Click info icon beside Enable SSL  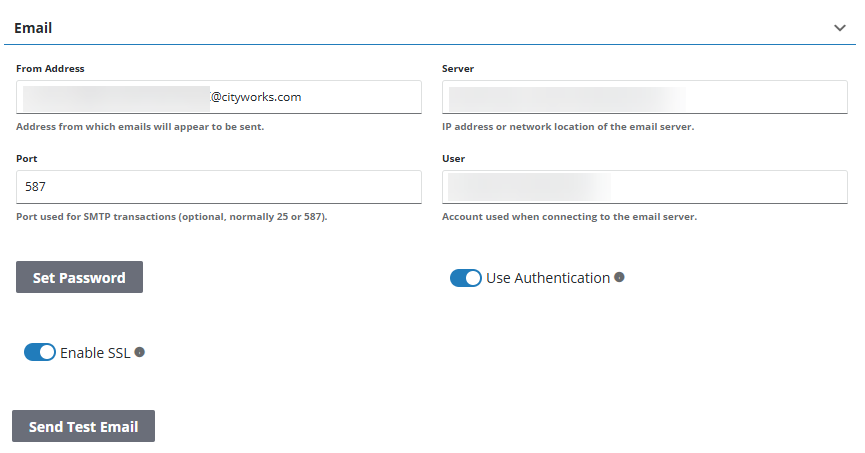140,352
